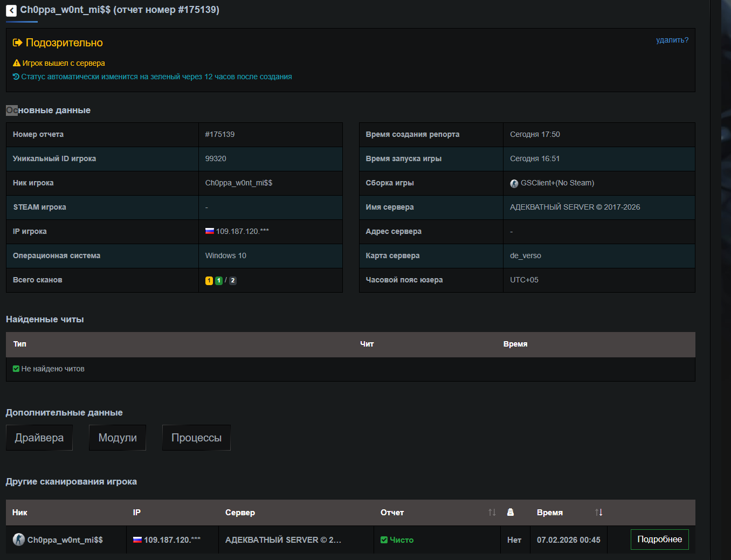
Task: Click the yellow scan count badge
Action: (209, 280)
